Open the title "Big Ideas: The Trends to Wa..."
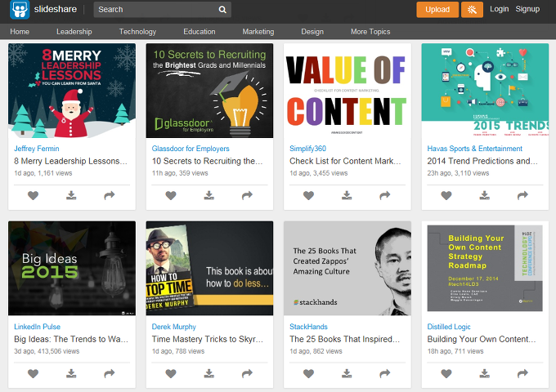556x392 pixels. (71, 339)
